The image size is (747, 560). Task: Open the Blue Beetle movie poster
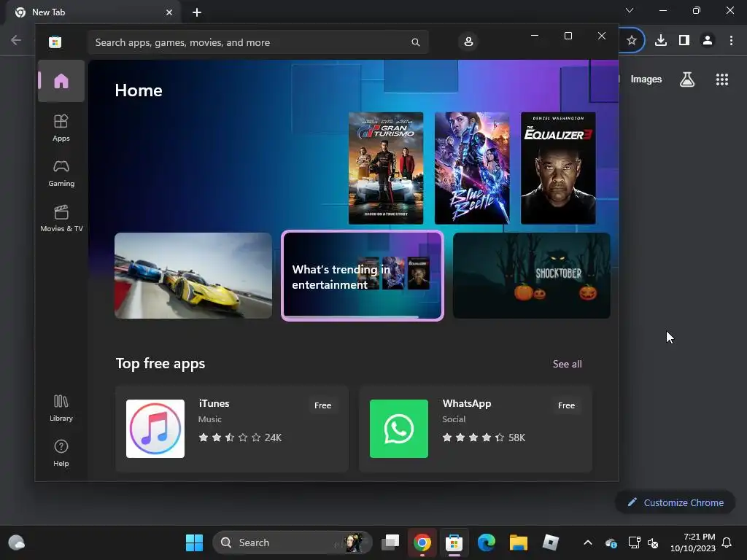pyautogui.click(x=472, y=168)
